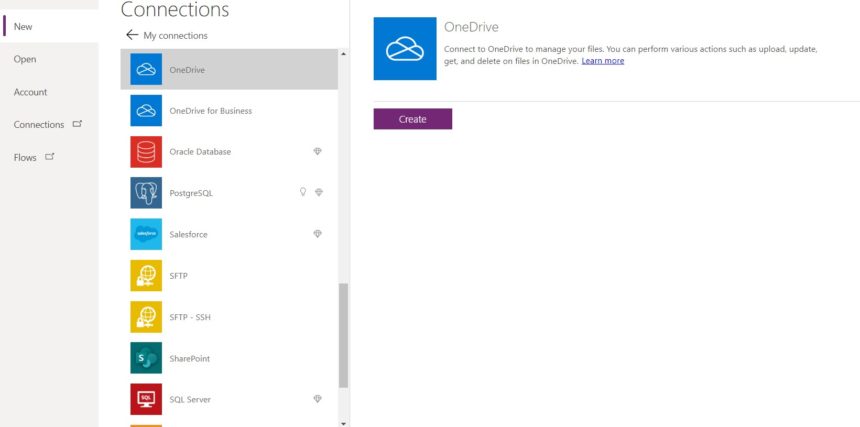The image size is (860, 427).
Task: Select SQL Server row text
Action: (x=190, y=400)
